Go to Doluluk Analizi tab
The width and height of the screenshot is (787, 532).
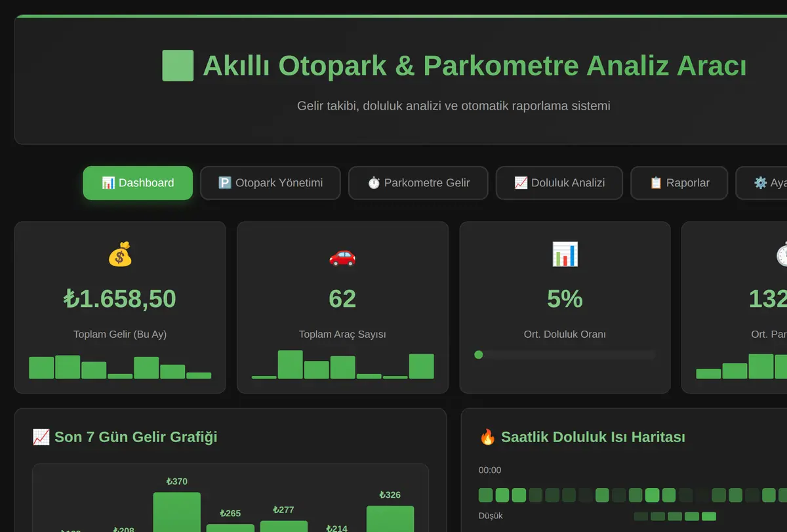coord(559,183)
